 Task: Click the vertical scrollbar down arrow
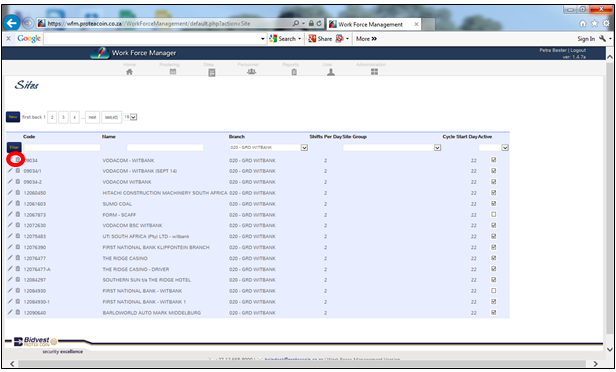coord(609,349)
